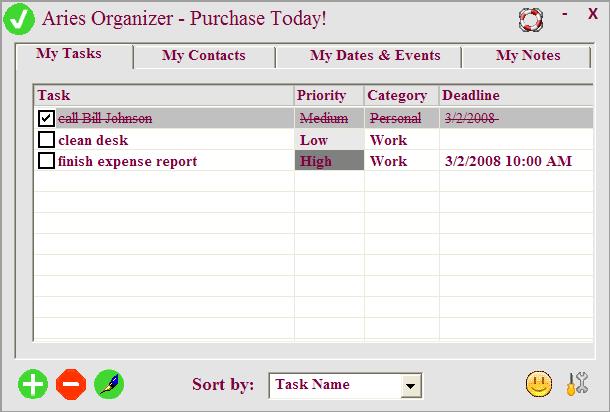The width and height of the screenshot is (610, 412).
Task: Click the Task Name sort combo box
Action: point(345,386)
